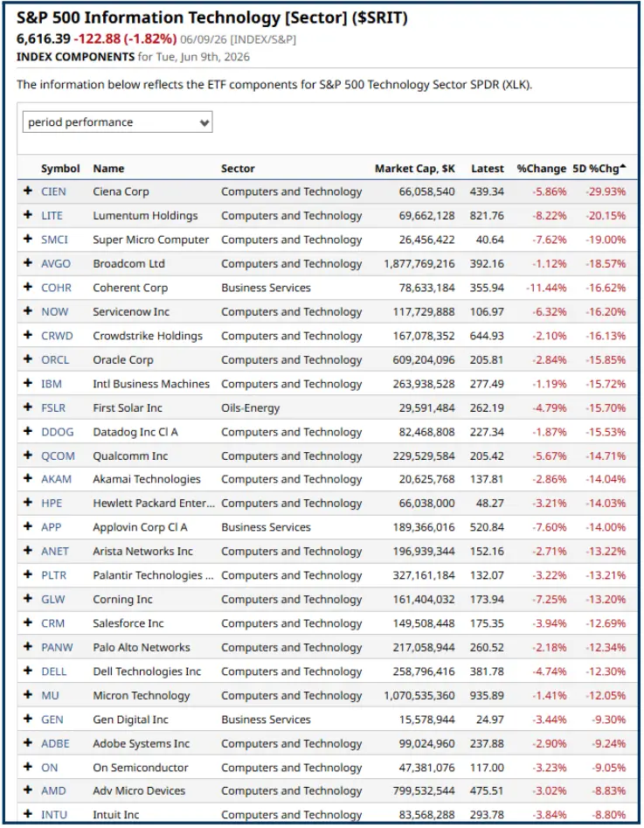Expand the ADBE row plus icon
644x828 pixels.
28,742
